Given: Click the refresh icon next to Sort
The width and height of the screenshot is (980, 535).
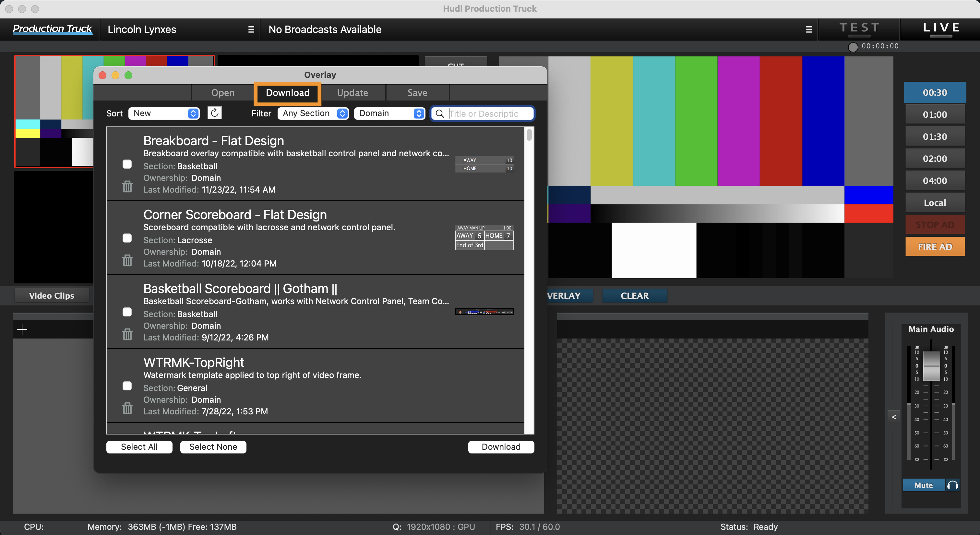Looking at the screenshot, I should pyautogui.click(x=214, y=113).
